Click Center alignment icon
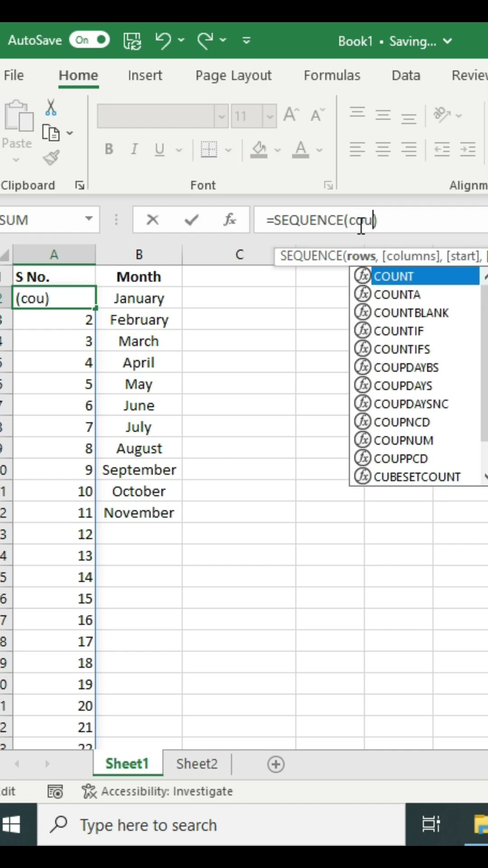The width and height of the screenshot is (488, 868). [x=383, y=149]
